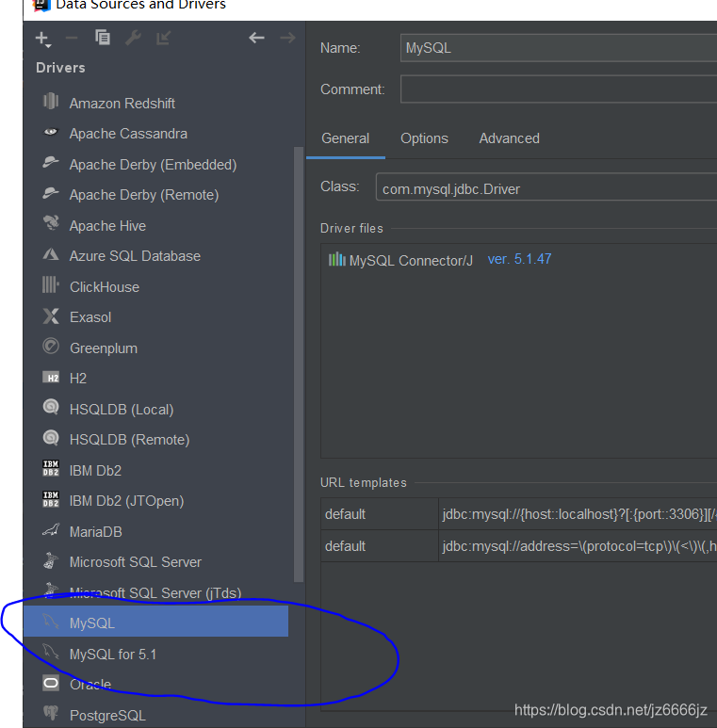
Task: Click the Name input field
Action: coord(559,48)
